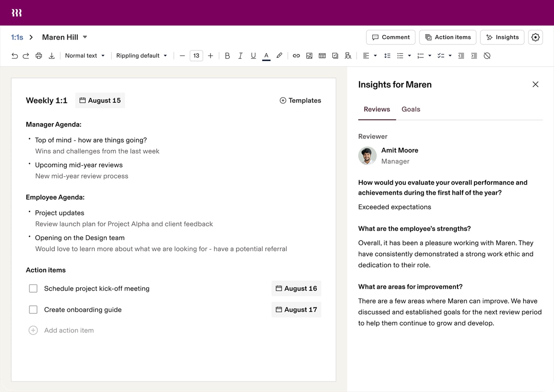The height and width of the screenshot is (392, 554).
Task: Select the Reviews tab
Action: tap(376, 109)
